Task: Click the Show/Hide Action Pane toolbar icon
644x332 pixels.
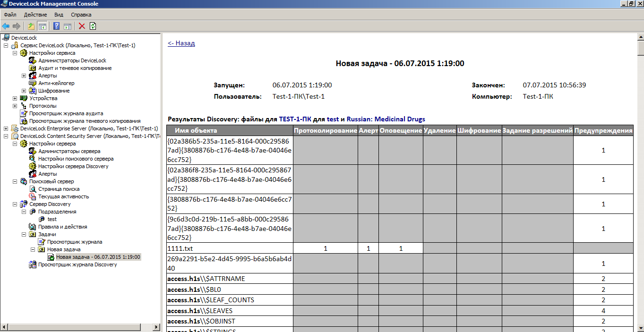Action: pos(68,26)
